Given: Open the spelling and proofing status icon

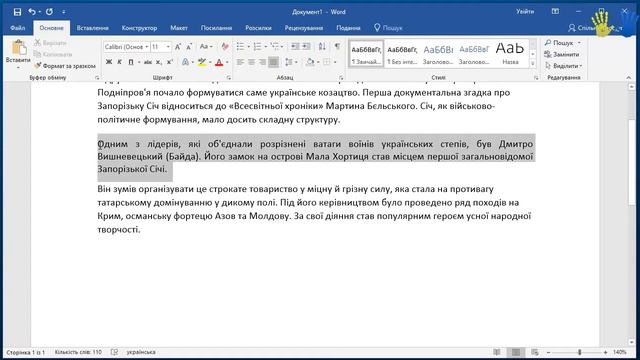Looking at the screenshot, I should (x=114, y=352).
